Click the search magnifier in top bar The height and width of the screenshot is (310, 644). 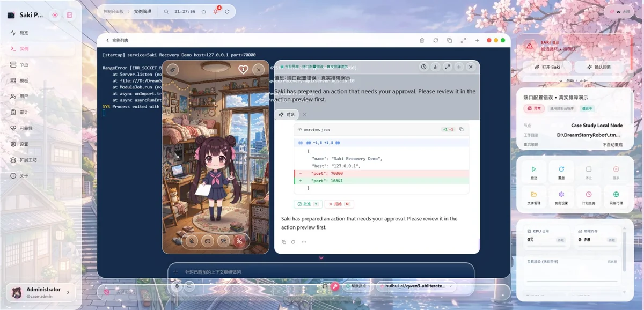166,11
